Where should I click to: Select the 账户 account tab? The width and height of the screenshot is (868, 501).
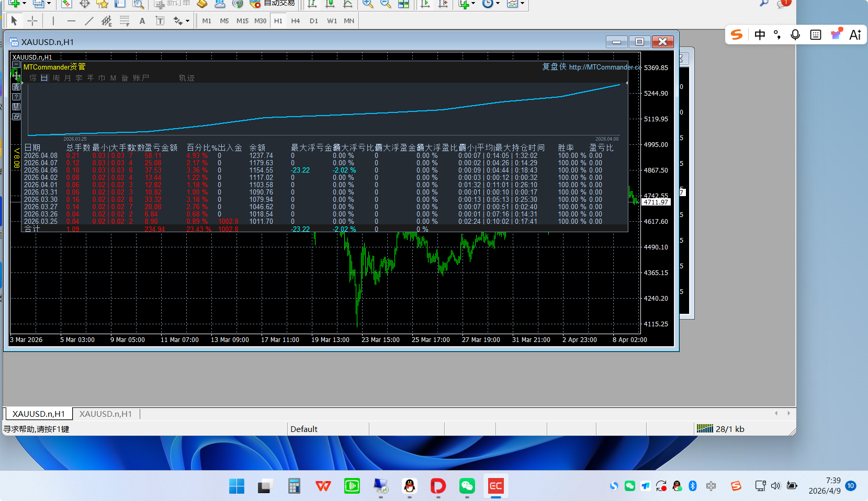click(141, 78)
